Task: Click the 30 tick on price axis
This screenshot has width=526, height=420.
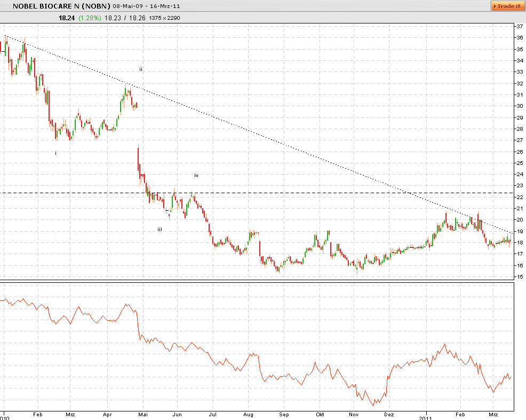Action: 520,106
